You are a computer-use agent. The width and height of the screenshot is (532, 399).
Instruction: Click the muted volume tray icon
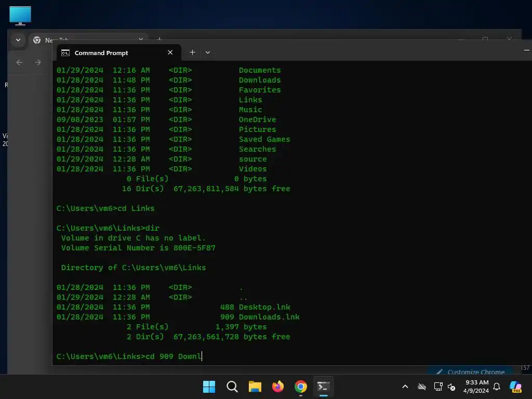[x=451, y=387]
